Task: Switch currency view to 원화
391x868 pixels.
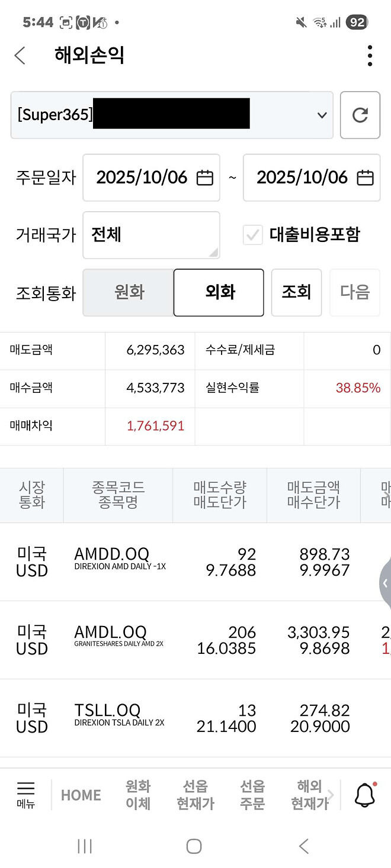Action: click(x=129, y=292)
